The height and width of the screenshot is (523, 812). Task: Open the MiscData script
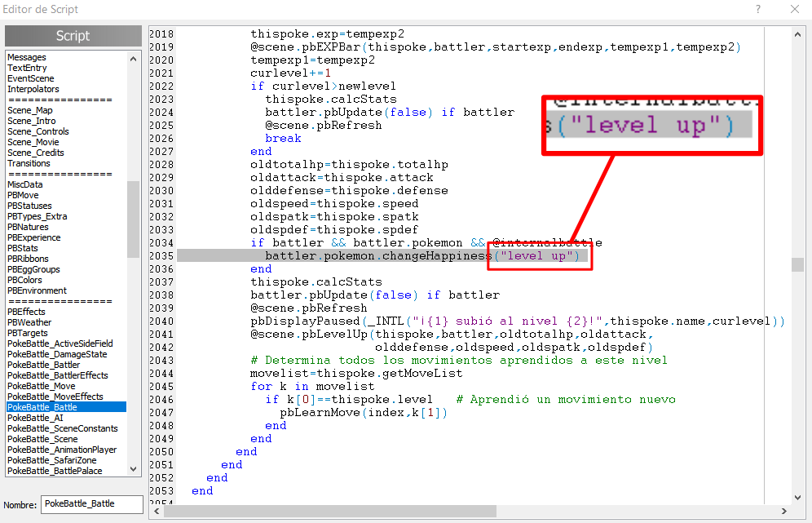point(25,184)
